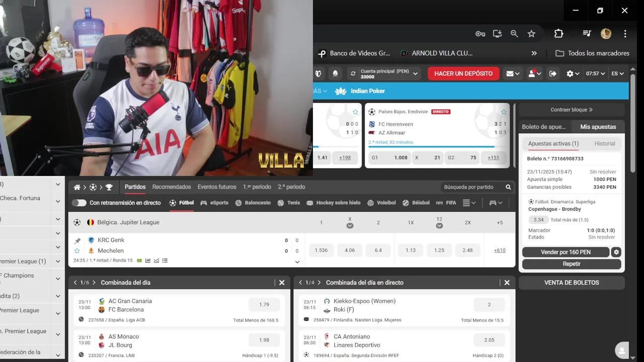This screenshot has width=644, height=362.
Task: Select G2 odds 75 for AZ Alkmaar
Action: [x=462, y=157]
